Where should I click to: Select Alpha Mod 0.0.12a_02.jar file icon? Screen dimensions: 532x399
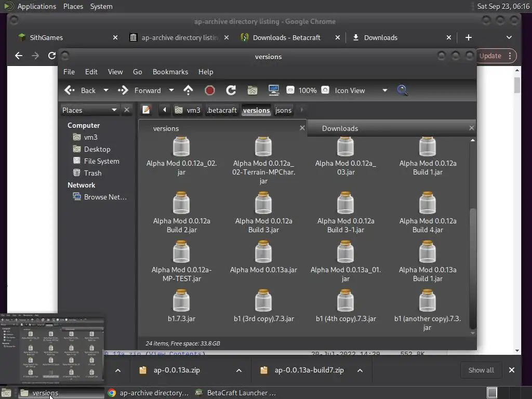181,146
